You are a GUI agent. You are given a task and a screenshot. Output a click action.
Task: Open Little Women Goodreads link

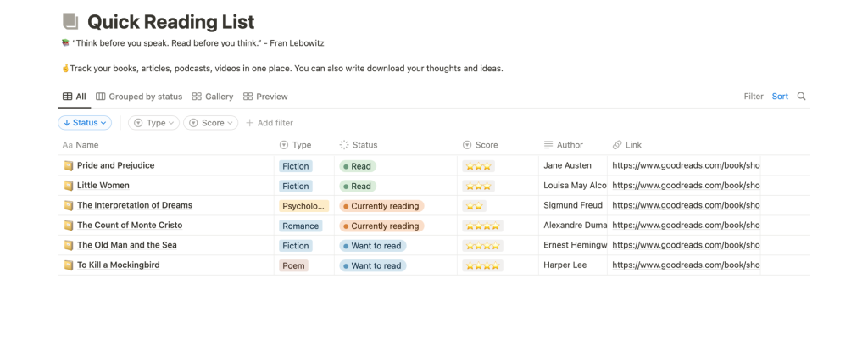pyautogui.click(x=685, y=186)
